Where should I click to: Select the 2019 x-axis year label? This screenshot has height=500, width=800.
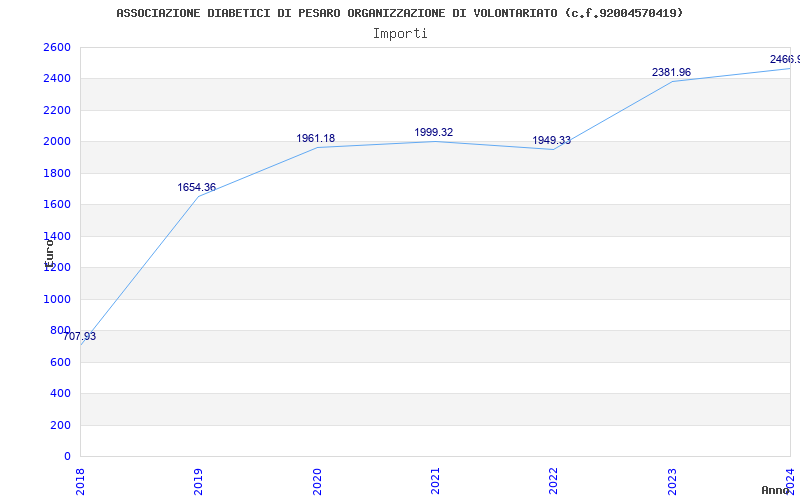click(x=199, y=480)
